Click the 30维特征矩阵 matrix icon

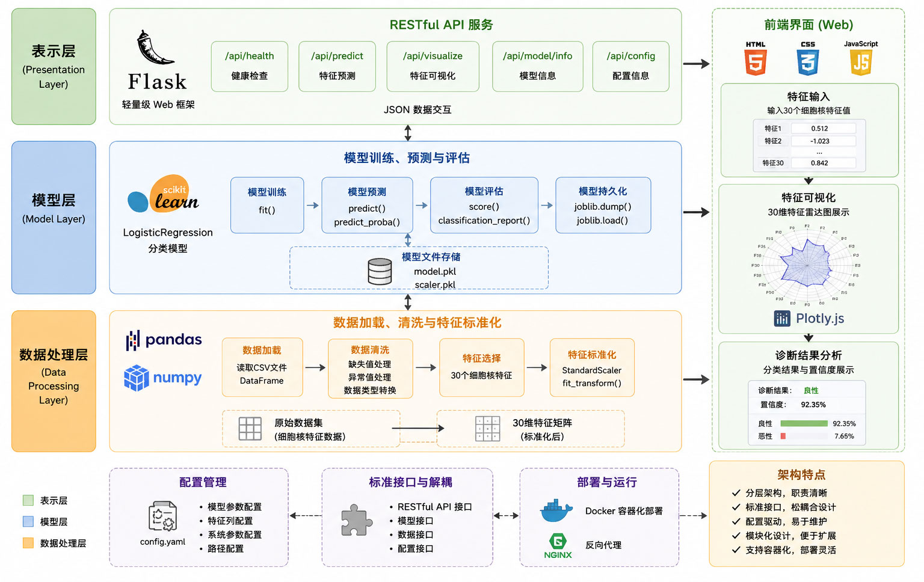[488, 429]
